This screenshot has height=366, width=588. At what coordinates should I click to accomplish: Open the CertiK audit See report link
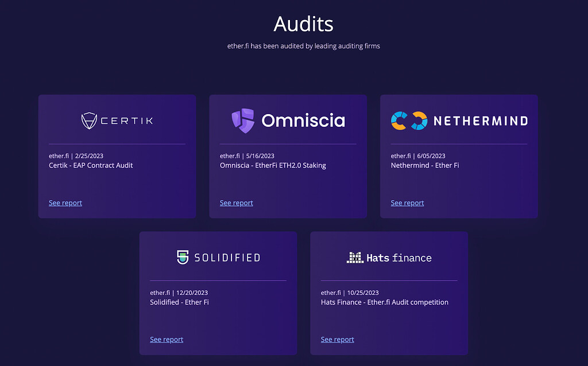tap(65, 203)
